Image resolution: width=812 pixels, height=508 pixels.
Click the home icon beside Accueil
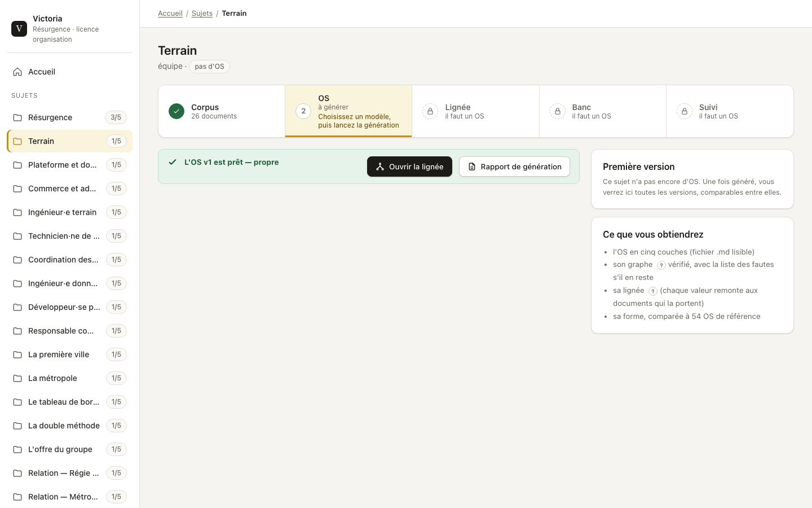point(17,72)
